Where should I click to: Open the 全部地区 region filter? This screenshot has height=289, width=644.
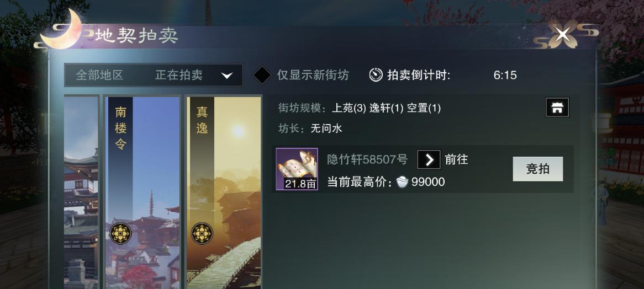click(x=99, y=75)
